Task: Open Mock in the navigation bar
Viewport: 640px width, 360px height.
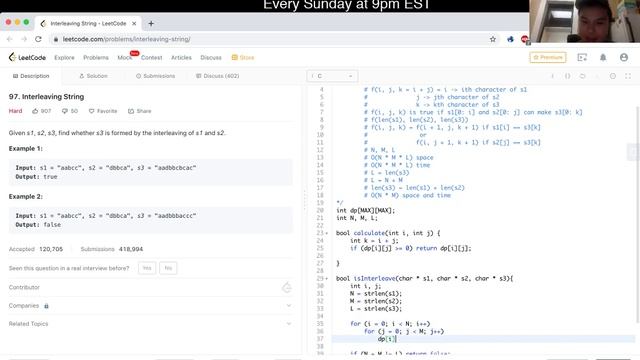Action: 124,58
